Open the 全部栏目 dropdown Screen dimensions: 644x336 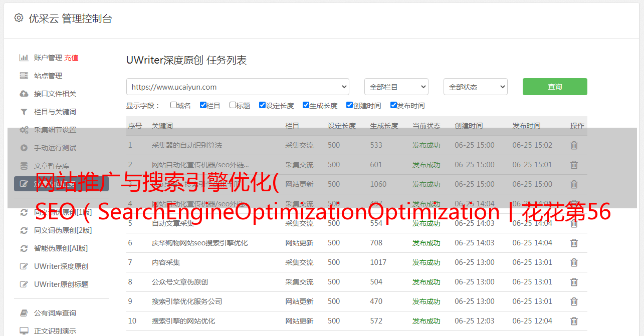[x=396, y=87]
